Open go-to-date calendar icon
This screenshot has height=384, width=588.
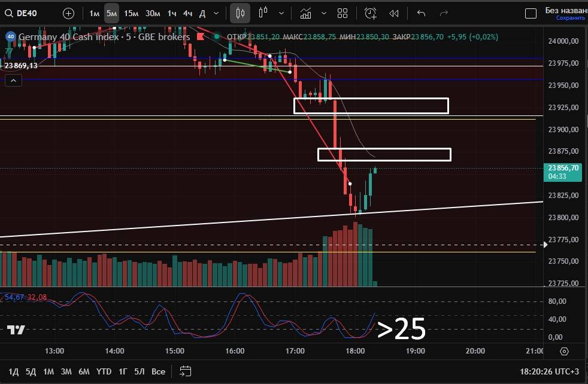(185, 371)
